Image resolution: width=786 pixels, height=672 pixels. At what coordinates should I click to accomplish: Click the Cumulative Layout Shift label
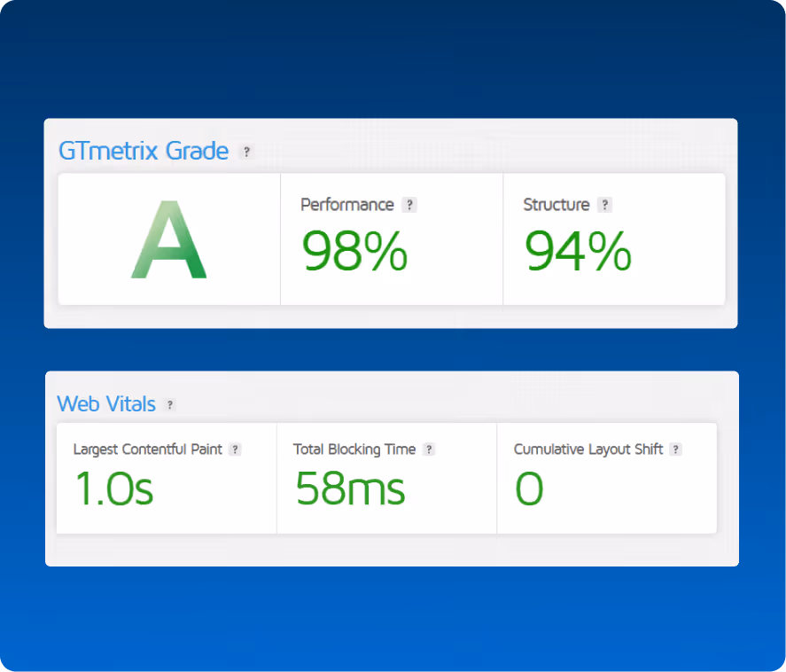pos(588,449)
